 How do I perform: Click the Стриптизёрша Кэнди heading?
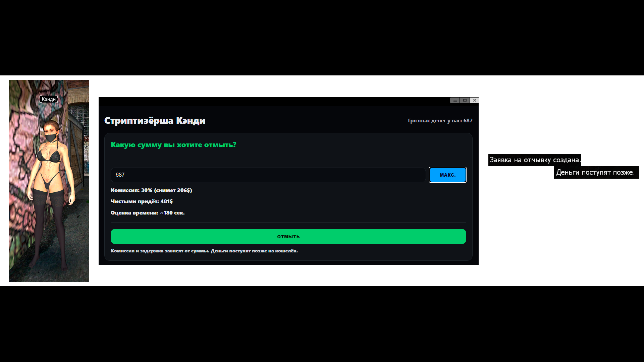point(155,121)
